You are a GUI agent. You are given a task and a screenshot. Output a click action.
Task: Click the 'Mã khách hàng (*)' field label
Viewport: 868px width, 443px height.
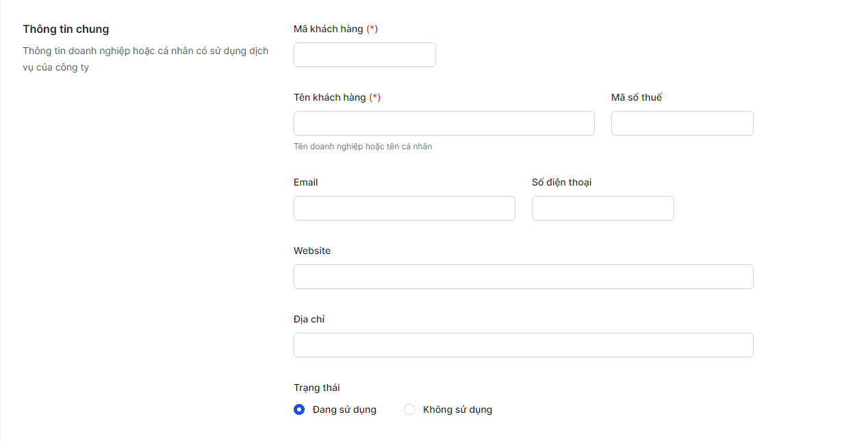(x=335, y=29)
